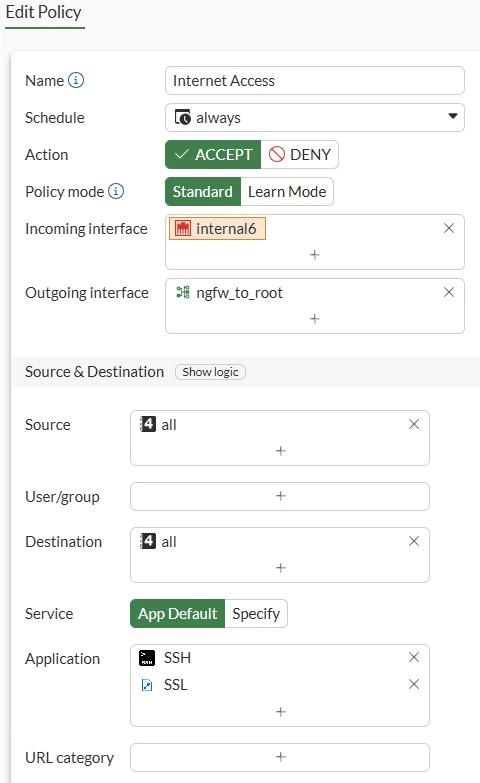Remove SSH from Application list
Screen dimensions: 480x783
pos(414,657)
